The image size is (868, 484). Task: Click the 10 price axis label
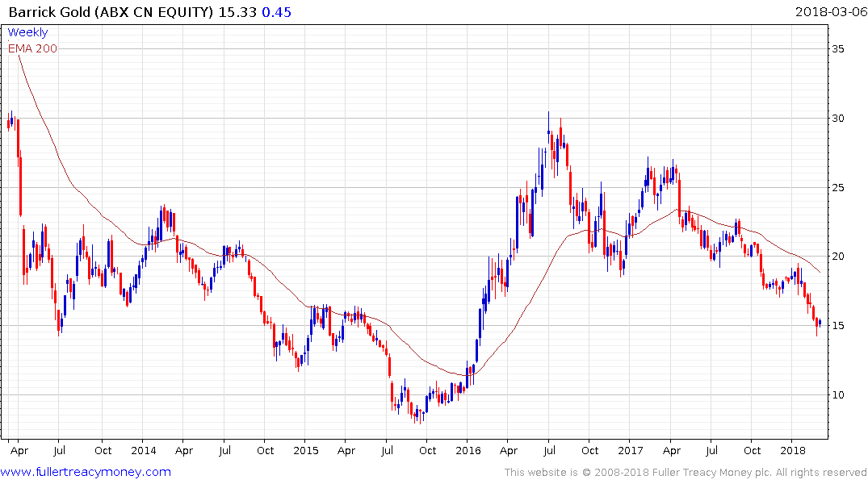coord(838,395)
